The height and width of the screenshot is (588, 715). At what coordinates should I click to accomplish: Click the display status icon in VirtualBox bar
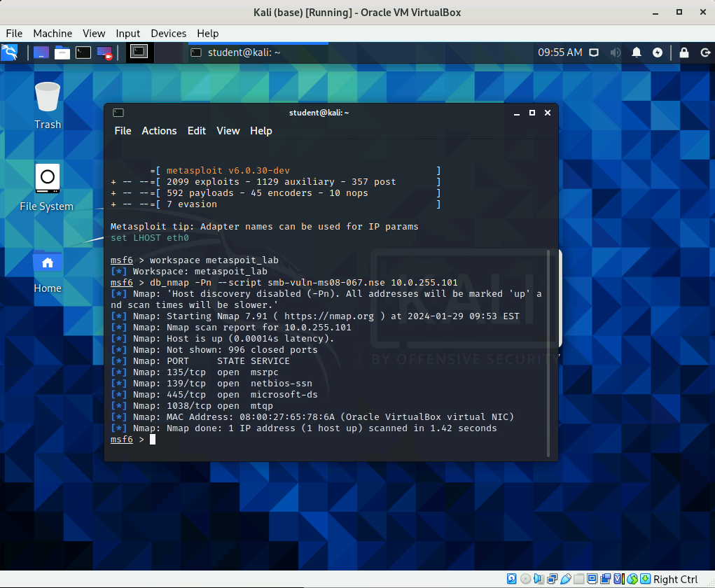tap(592, 579)
